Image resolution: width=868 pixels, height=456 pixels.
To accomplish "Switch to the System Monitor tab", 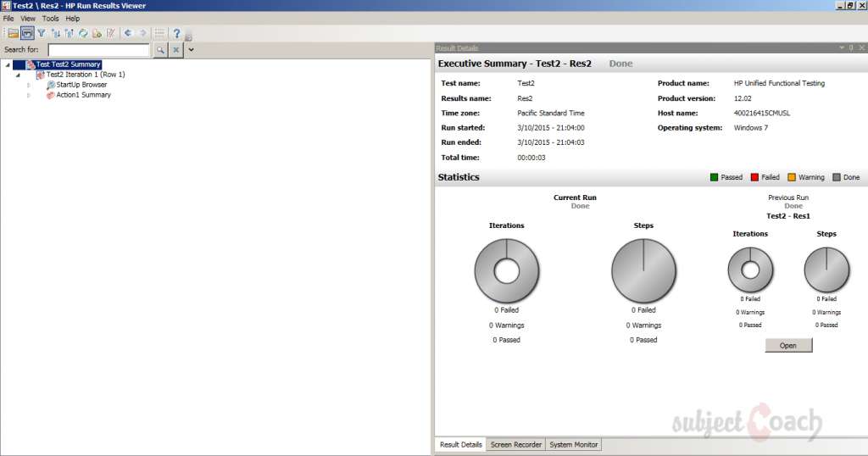I will coord(574,444).
